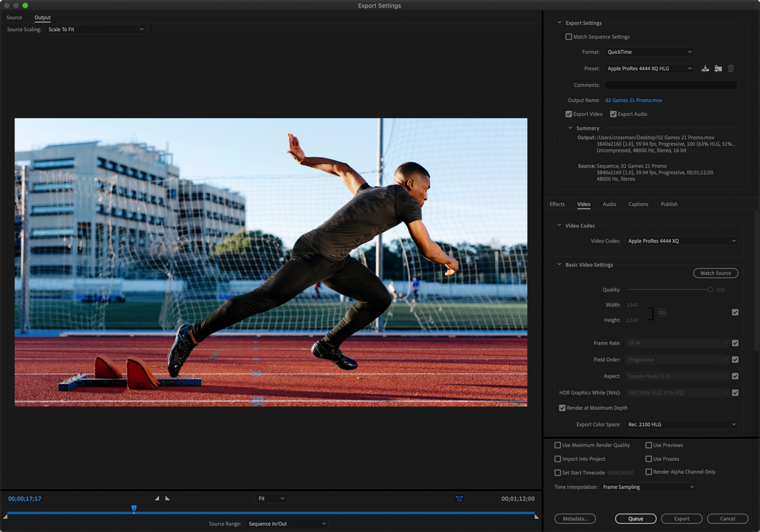Open the Export Color Space dropdown

(x=681, y=424)
